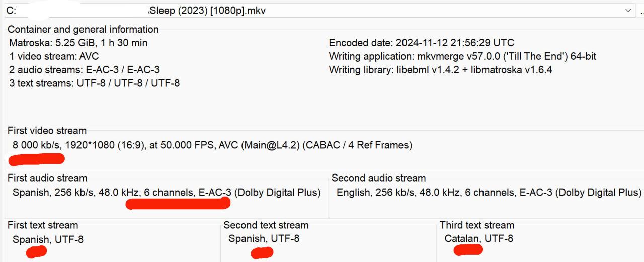Select the Matroska 5.25 GiB summary line

78,43
